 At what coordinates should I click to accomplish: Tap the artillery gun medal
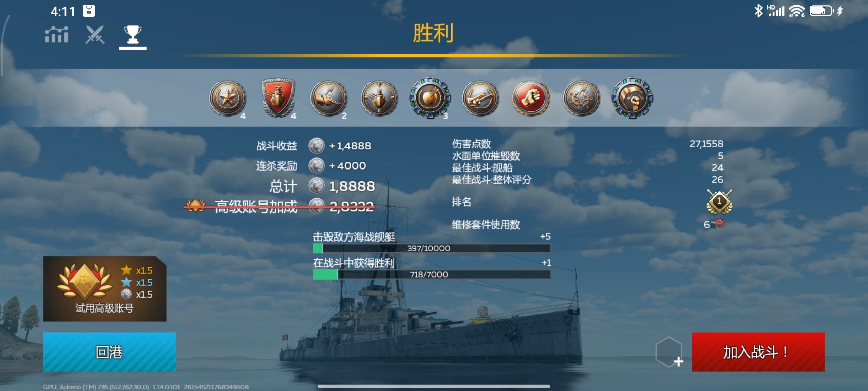(480, 98)
